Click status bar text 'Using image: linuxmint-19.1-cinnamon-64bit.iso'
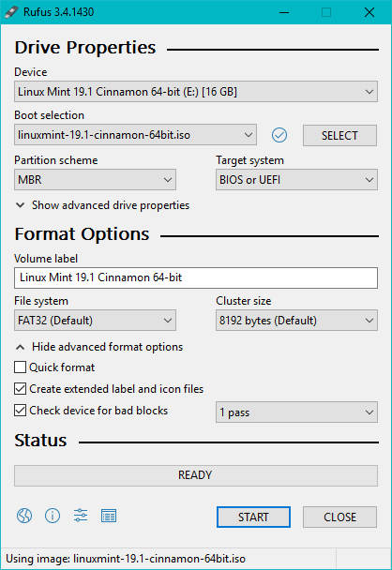Image resolution: width=392 pixels, height=570 pixels. click(126, 559)
